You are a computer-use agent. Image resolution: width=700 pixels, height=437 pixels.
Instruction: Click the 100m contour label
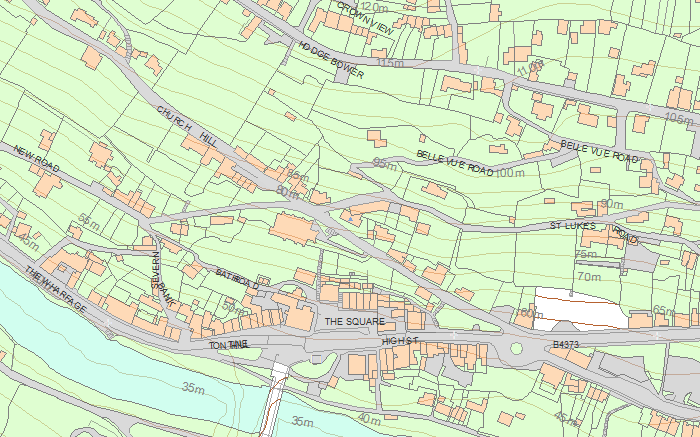click(x=510, y=173)
